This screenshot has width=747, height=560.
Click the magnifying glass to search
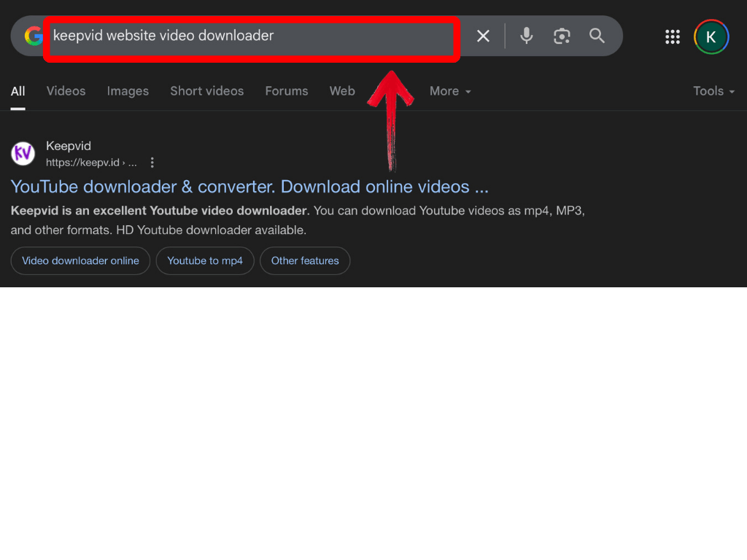(x=597, y=36)
